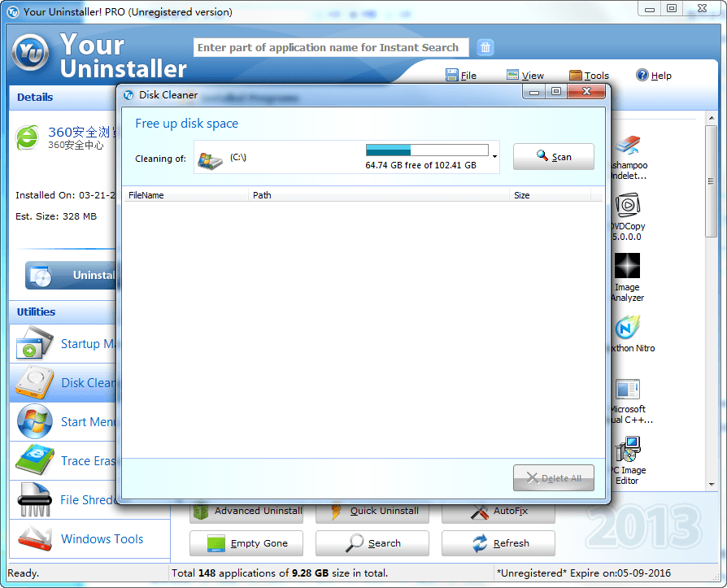
Task: Select the DVDCopy 5.0.0.0 program icon
Action: coord(628,205)
